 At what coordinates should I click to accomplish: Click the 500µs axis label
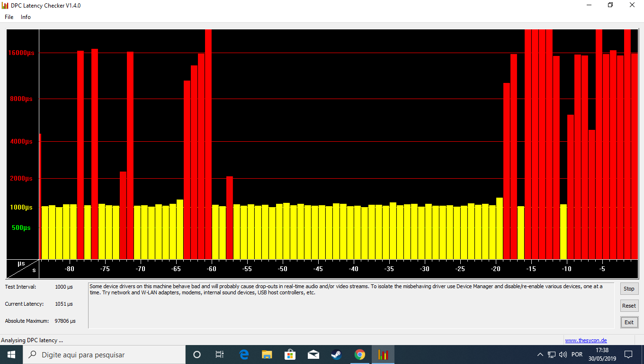21,228
